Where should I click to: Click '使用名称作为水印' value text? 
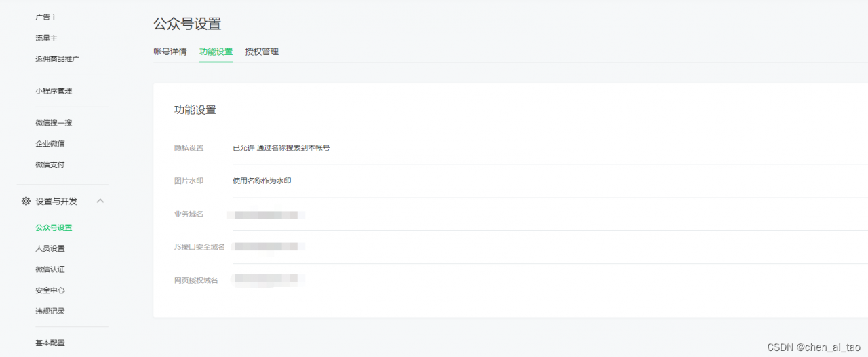[x=262, y=181]
